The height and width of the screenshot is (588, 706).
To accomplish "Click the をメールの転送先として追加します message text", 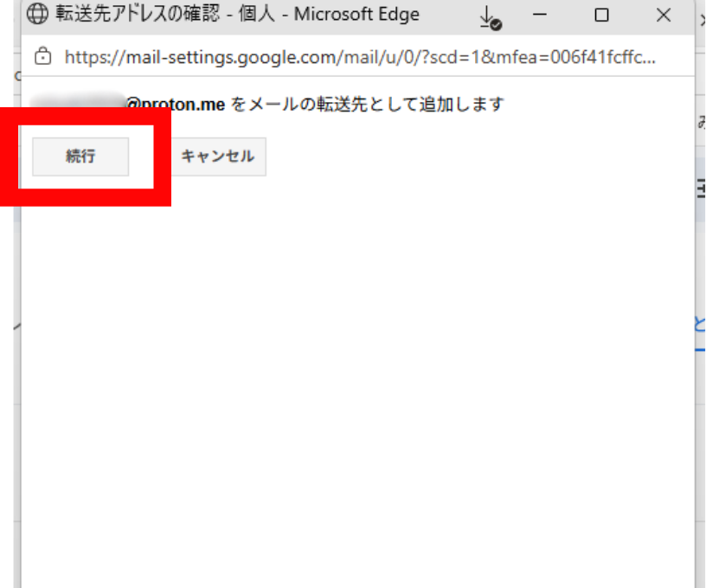I will tap(367, 105).
